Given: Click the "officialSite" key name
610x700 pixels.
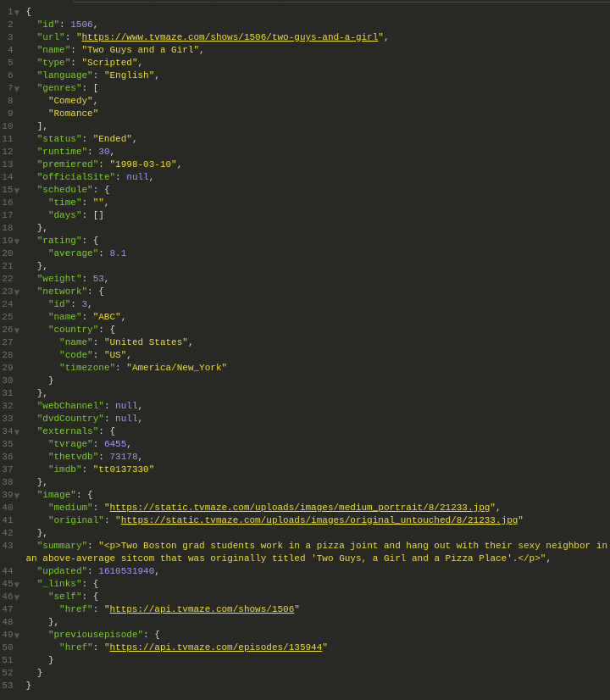Looking at the screenshot, I should (76, 177).
